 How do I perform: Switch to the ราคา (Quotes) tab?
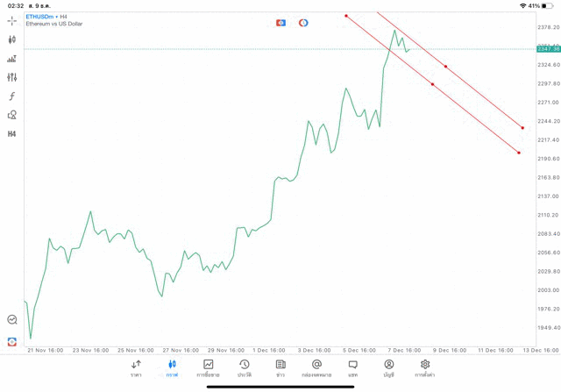click(136, 367)
